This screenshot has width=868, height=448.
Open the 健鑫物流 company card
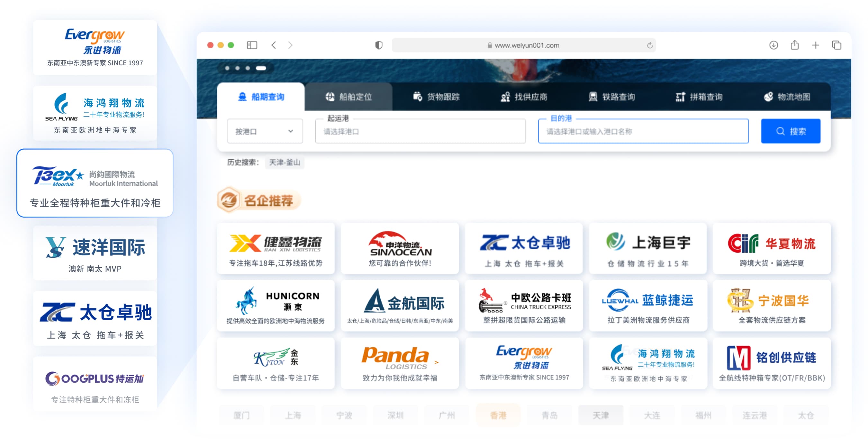(276, 248)
